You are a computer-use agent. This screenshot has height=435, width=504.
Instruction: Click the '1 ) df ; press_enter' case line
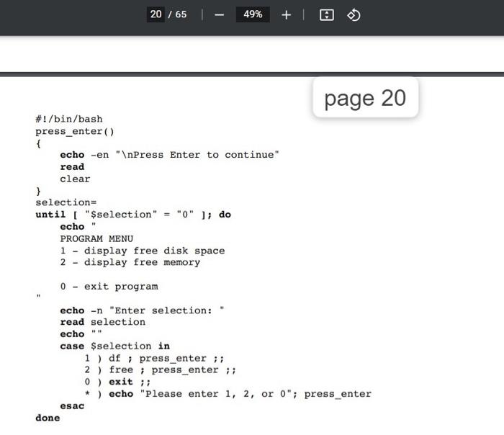(x=154, y=358)
